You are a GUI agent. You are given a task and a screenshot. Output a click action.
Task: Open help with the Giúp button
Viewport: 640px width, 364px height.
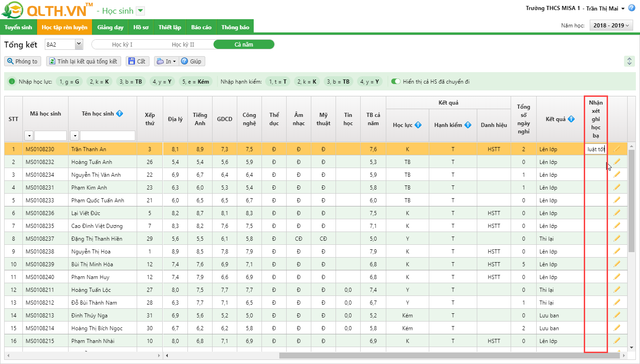coord(192,61)
